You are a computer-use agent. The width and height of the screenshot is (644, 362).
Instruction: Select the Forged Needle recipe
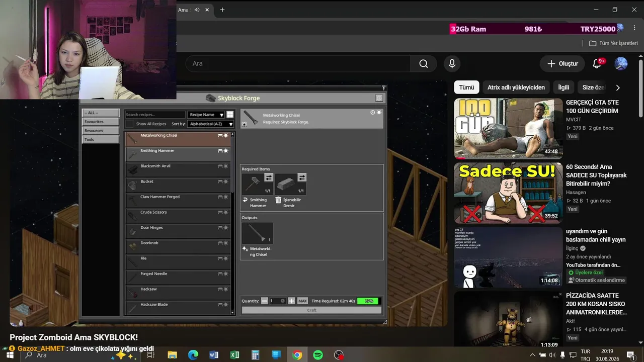coord(178,277)
